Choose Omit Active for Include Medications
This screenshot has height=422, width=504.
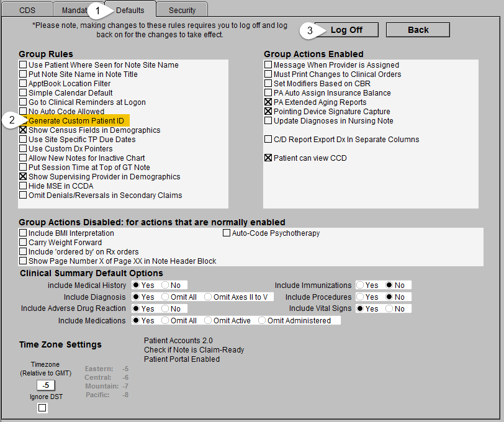[209, 321]
